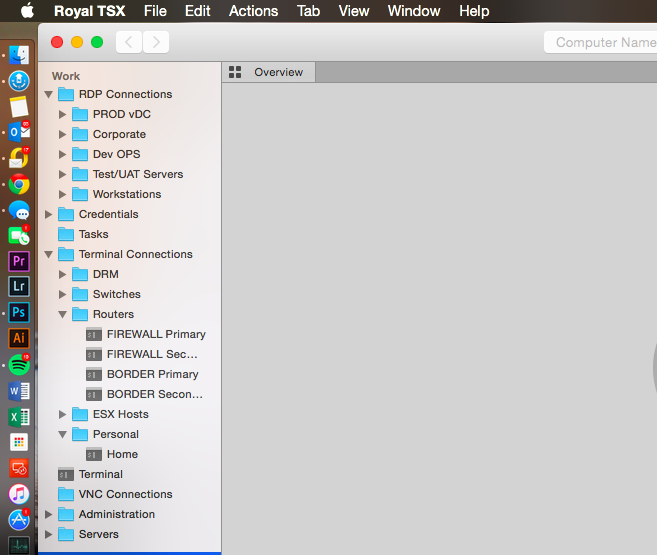Open the yellow Notes dock icon
657x555 pixels.
pyautogui.click(x=19, y=106)
